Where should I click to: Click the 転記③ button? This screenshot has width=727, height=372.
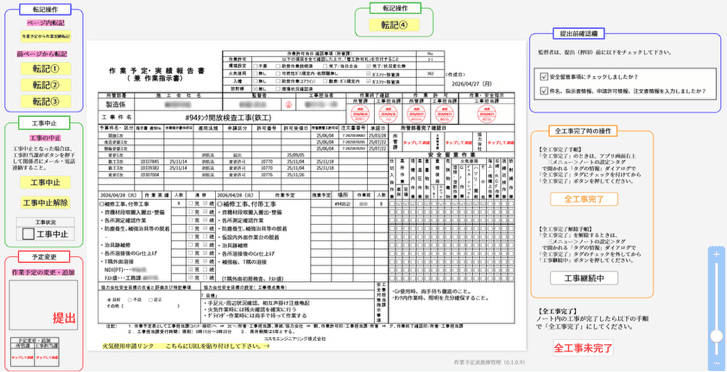(x=45, y=101)
